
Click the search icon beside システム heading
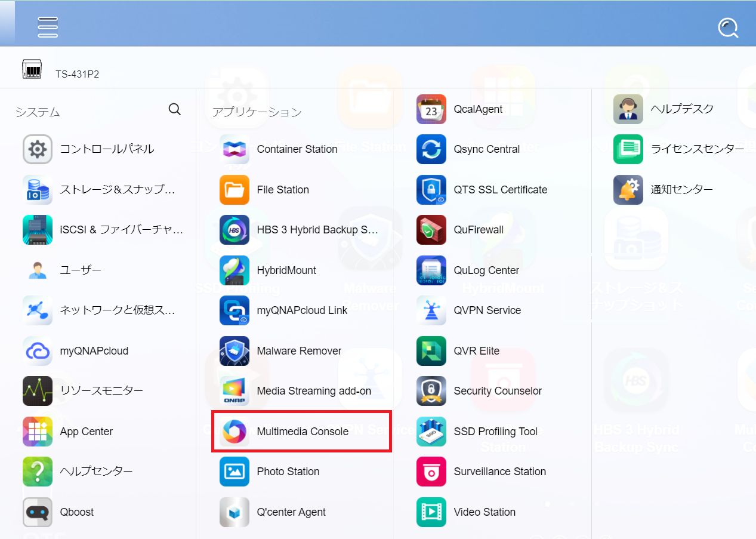coord(174,109)
